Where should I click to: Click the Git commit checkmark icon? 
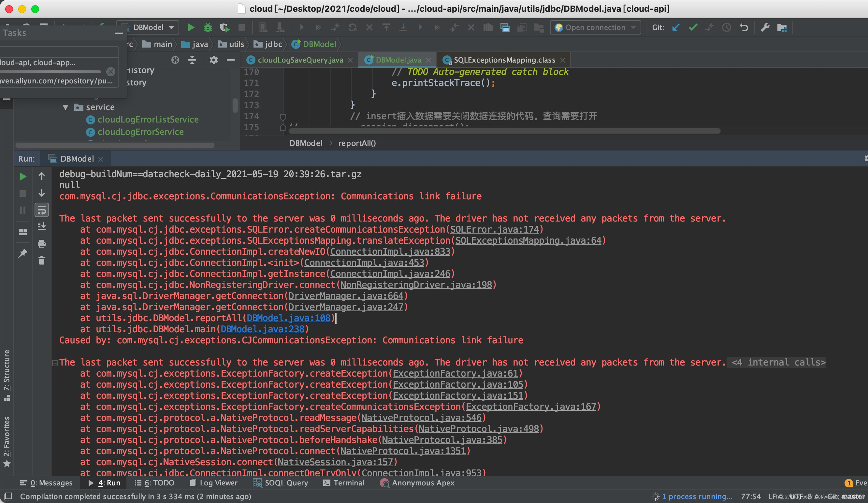693,28
